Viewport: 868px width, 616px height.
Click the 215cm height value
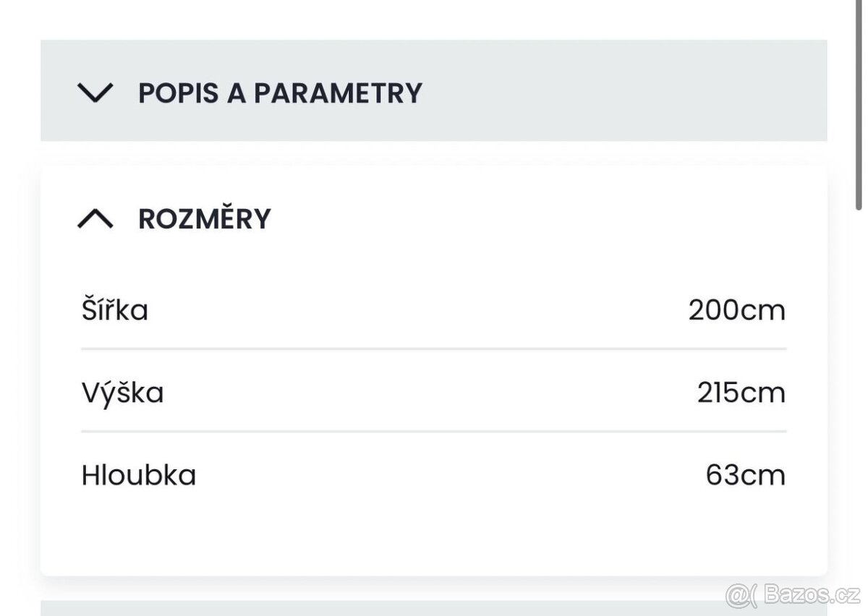coord(741,393)
